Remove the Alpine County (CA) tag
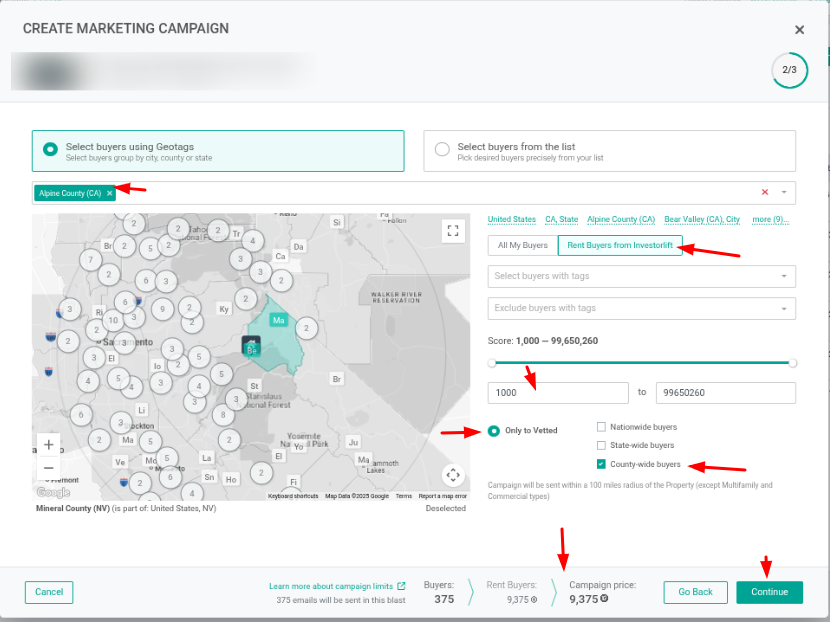The width and height of the screenshot is (830, 622). click(110, 193)
